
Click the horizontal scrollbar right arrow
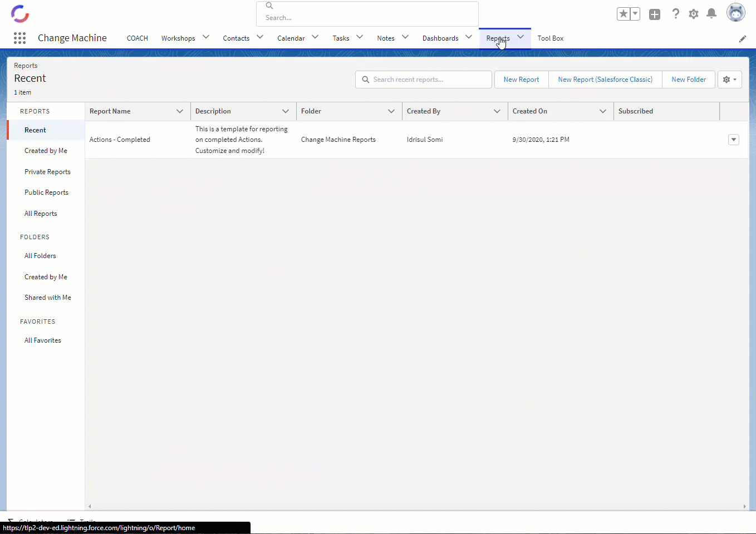pyautogui.click(x=744, y=506)
